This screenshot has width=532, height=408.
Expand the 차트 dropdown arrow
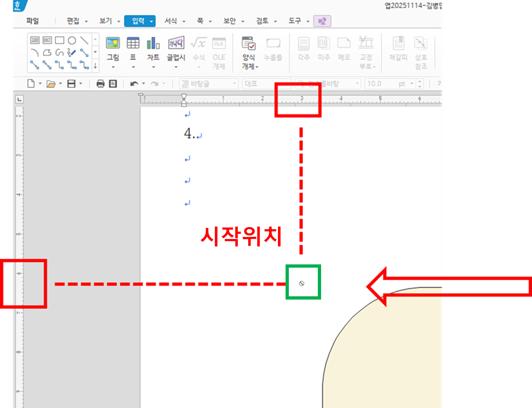click(x=153, y=67)
